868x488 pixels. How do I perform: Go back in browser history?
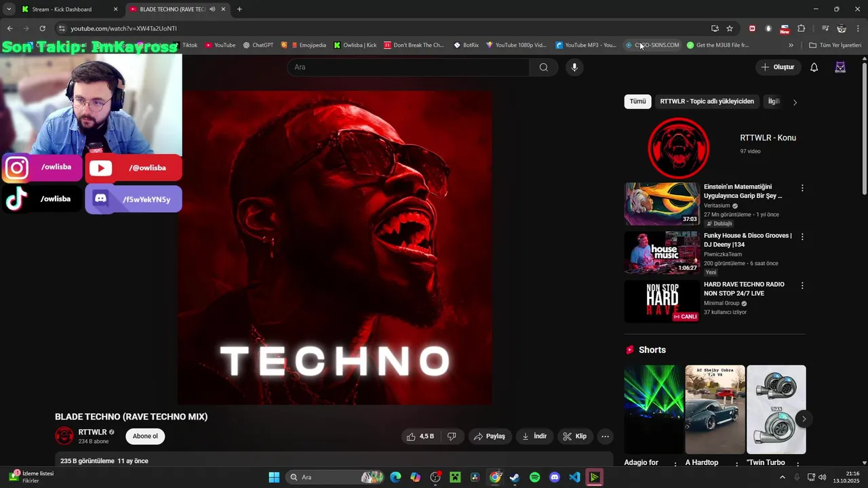[x=9, y=28]
